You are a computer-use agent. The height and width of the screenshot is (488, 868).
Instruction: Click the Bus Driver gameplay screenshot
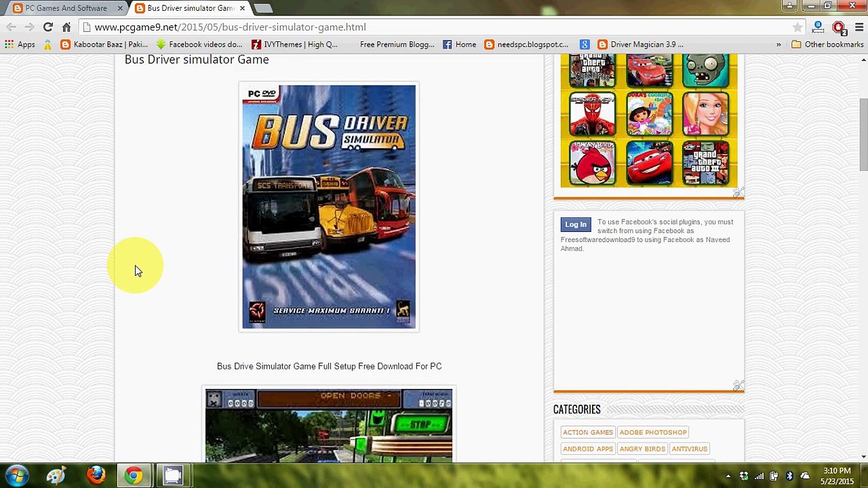point(329,426)
